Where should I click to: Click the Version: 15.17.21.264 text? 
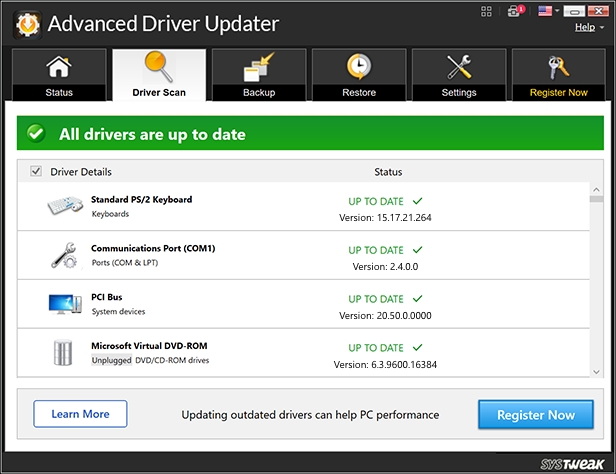pyautogui.click(x=385, y=218)
